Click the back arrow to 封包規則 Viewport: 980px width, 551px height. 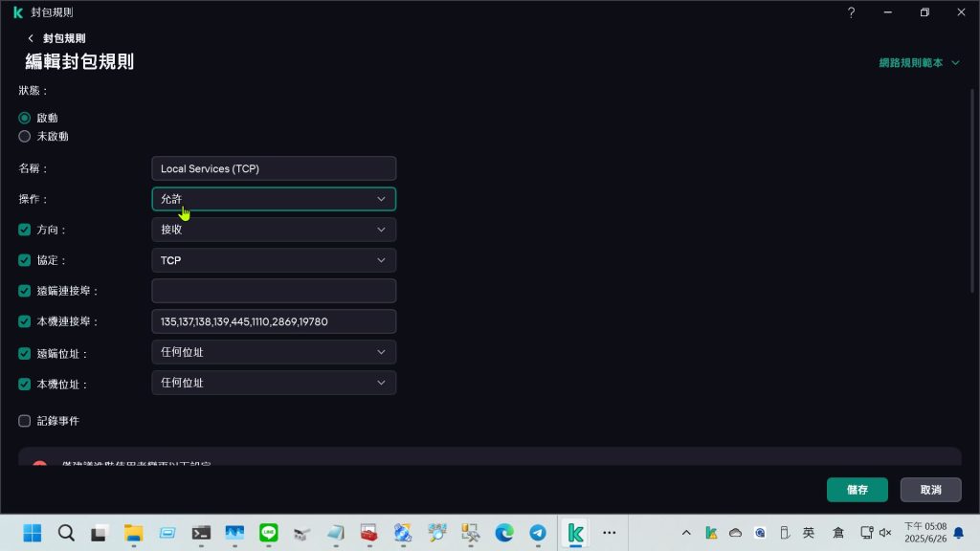coord(32,38)
